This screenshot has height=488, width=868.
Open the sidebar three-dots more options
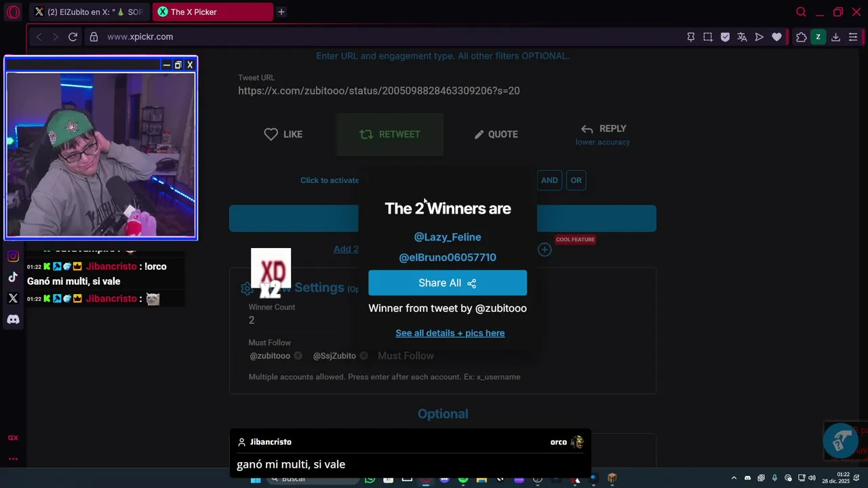point(13,459)
